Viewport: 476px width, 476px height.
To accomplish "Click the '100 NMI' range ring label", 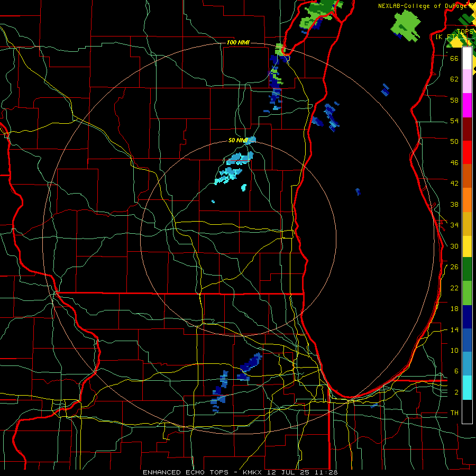I will pyautogui.click(x=238, y=42).
